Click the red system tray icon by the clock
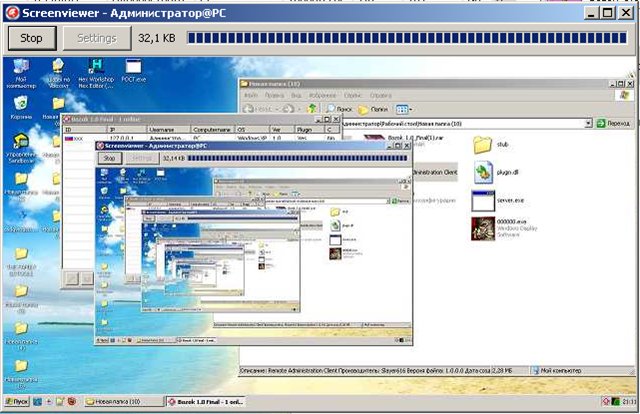The width and height of the screenshot is (640, 414). pyautogui.click(x=606, y=402)
